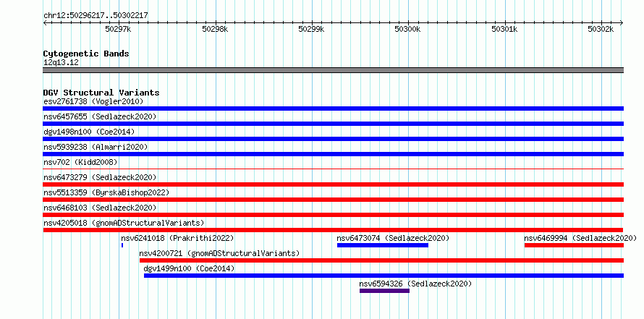Viewport: 644px width, 319px height.
Task: Click the nsv5513359 (ByrskaBishop2022) label
Action: pos(106,192)
